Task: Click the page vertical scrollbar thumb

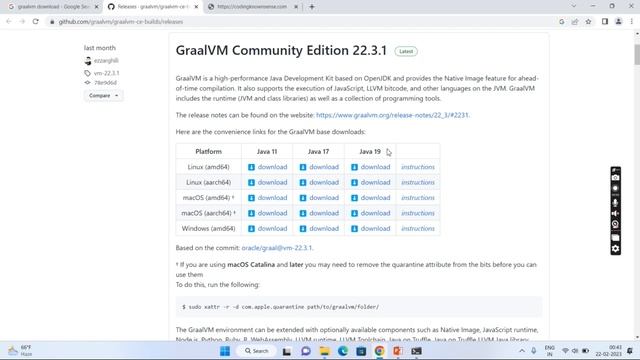Action: 637,54
